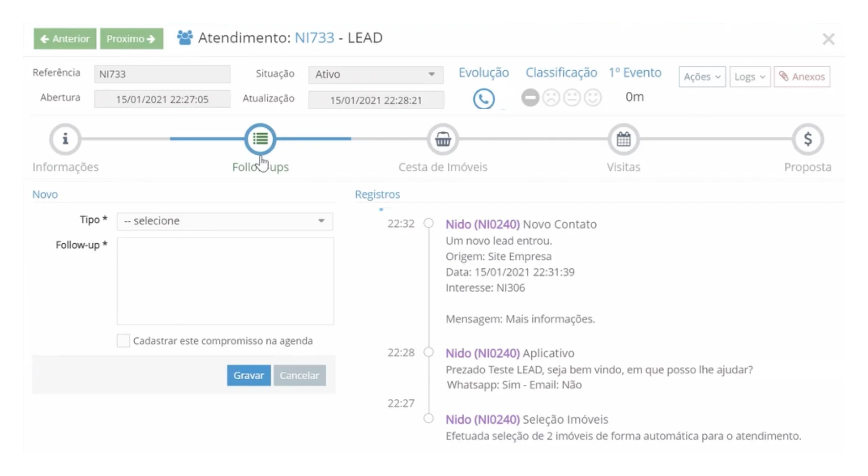Click the 0m first event value
Image resolution: width=868 pixels, height=476 pixels.
click(635, 97)
